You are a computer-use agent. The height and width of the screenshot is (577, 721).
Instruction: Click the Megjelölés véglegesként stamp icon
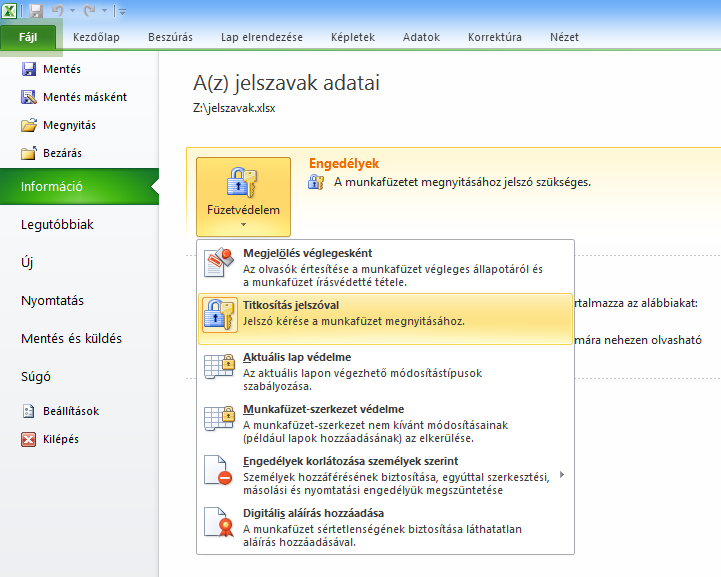point(219,262)
